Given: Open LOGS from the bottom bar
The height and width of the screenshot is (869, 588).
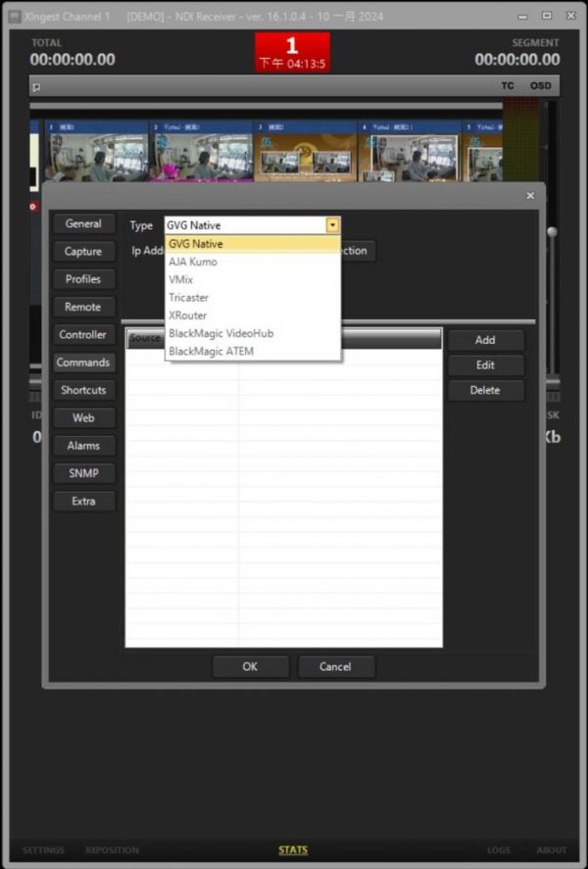Looking at the screenshot, I should [498, 850].
